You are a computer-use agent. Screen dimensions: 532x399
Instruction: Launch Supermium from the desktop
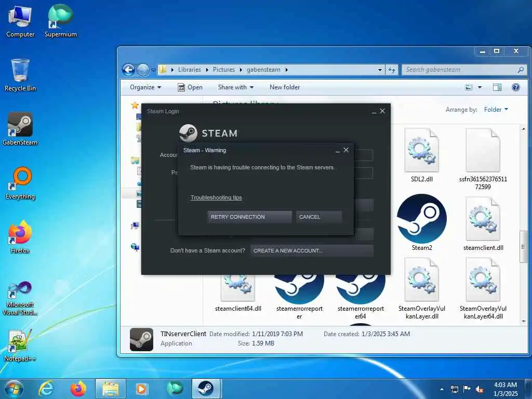point(60,21)
